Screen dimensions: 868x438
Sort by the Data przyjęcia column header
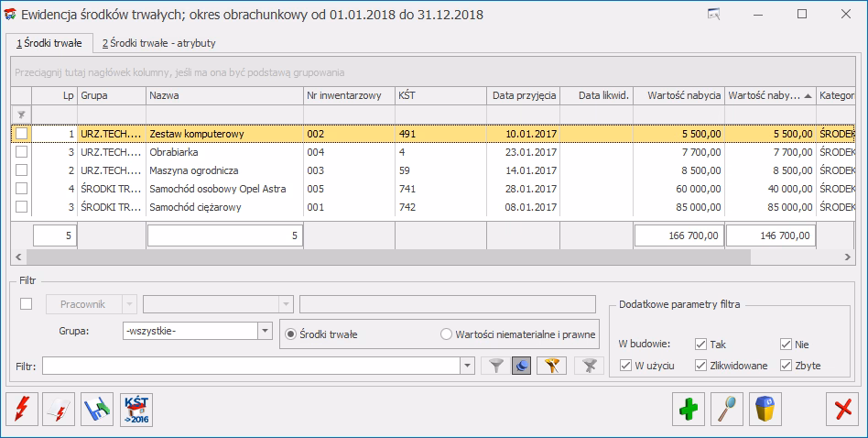(x=523, y=95)
